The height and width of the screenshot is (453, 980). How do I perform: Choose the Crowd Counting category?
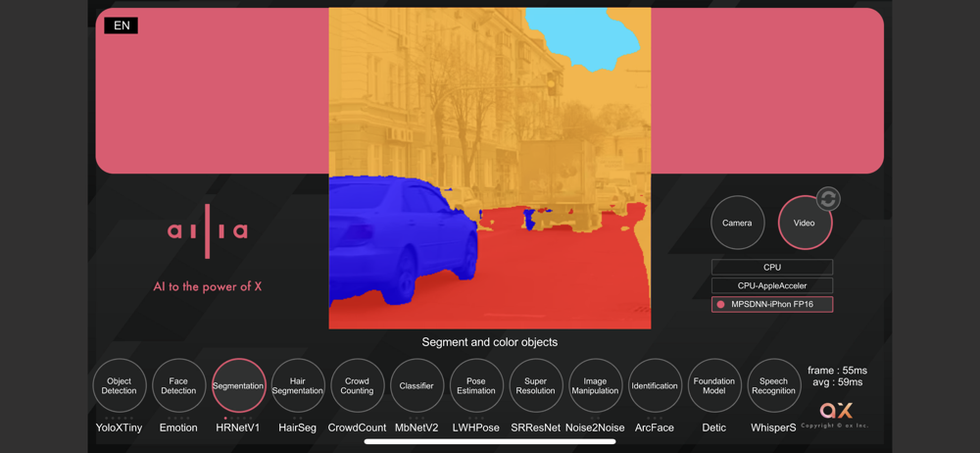[358, 385]
